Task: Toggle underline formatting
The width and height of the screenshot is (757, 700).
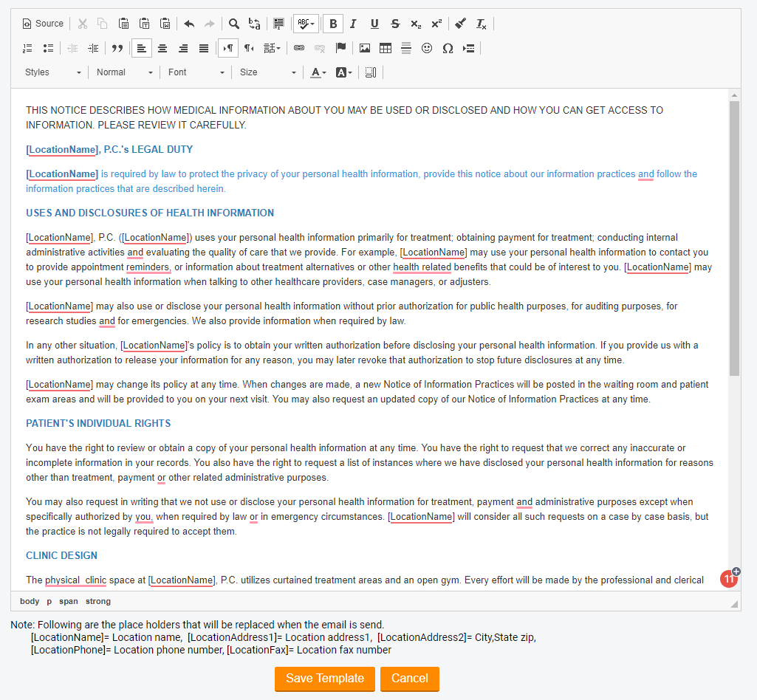Action: coord(374,24)
